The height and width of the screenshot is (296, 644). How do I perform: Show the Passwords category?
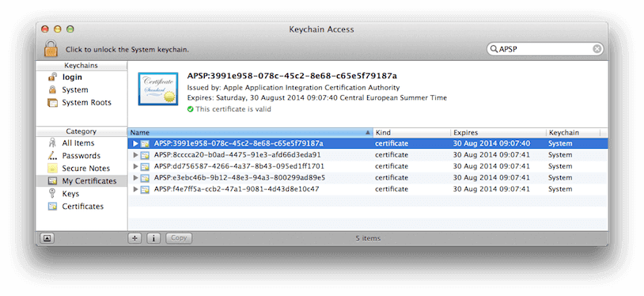coord(81,156)
